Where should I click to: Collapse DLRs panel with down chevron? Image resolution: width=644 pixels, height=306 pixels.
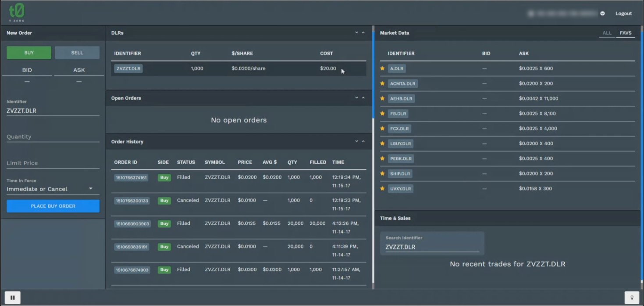tap(356, 32)
